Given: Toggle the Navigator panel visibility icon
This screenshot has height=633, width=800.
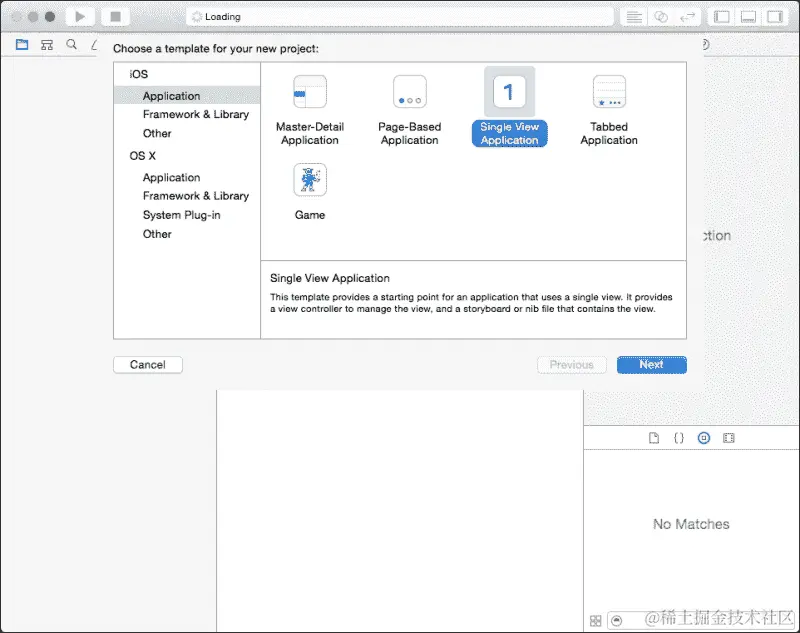Looking at the screenshot, I should pyautogui.click(x=721, y=17).
